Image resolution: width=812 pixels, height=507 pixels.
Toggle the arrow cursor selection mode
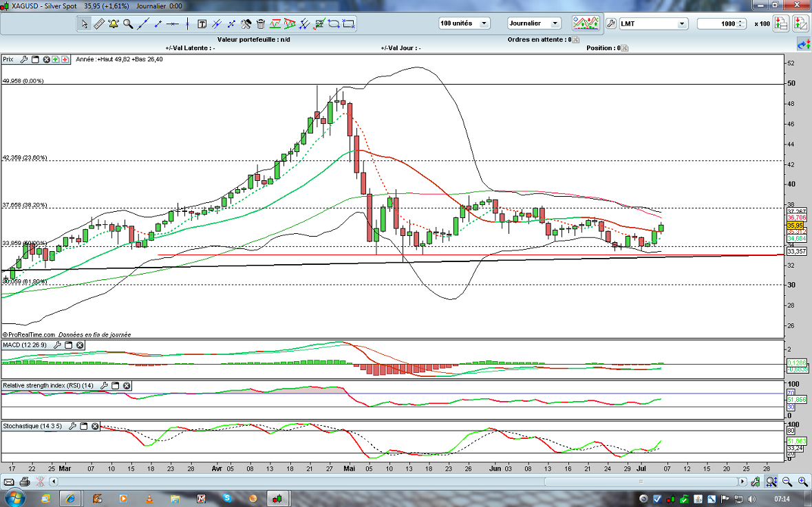point(85,24)
